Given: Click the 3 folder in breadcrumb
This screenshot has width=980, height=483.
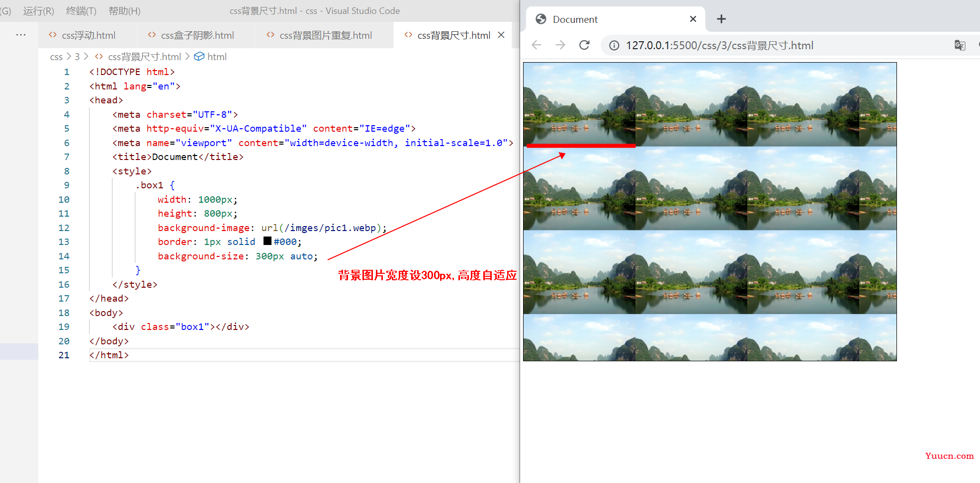Looking at the screenshot, I should tap(77, 57).
